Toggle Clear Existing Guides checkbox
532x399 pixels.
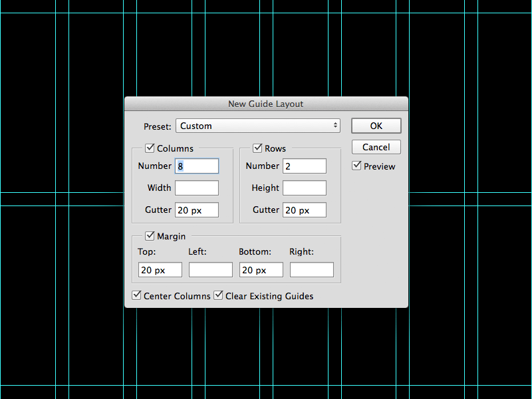[218, 295]
